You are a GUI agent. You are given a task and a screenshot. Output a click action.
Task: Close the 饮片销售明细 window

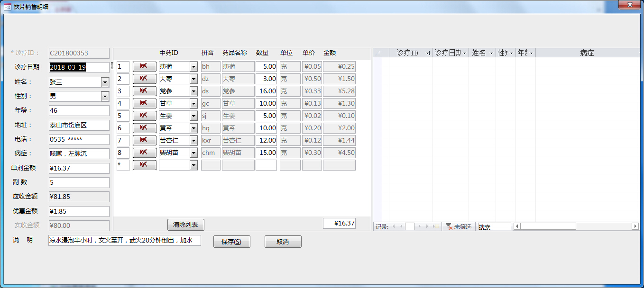(x=630, y=4)
